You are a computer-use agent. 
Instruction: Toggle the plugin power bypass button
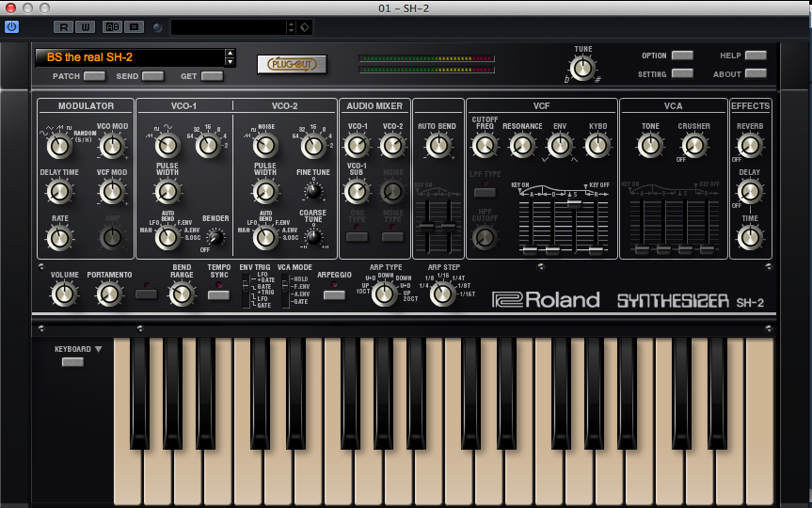[x=11, y=26]
